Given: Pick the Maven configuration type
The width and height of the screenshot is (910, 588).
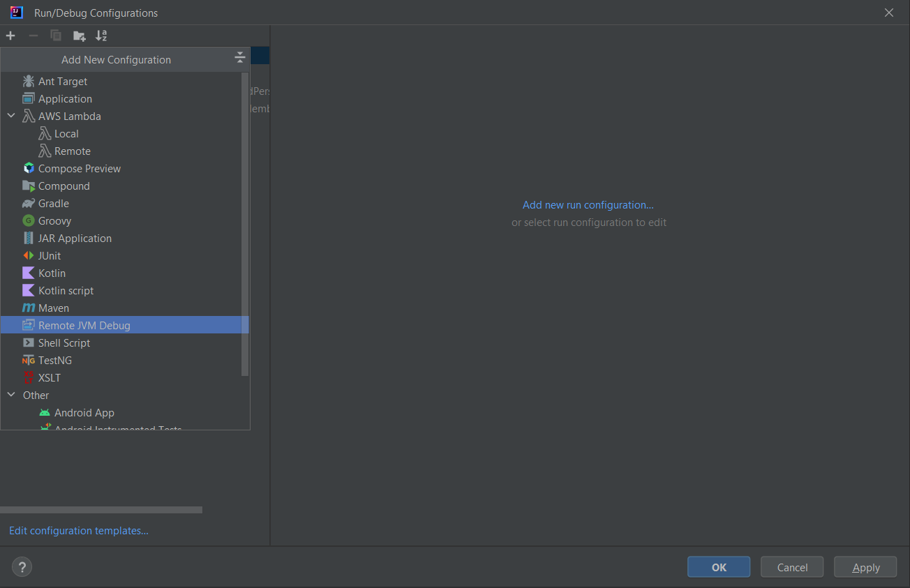Looking at the screenshot, I should (53, 308).
